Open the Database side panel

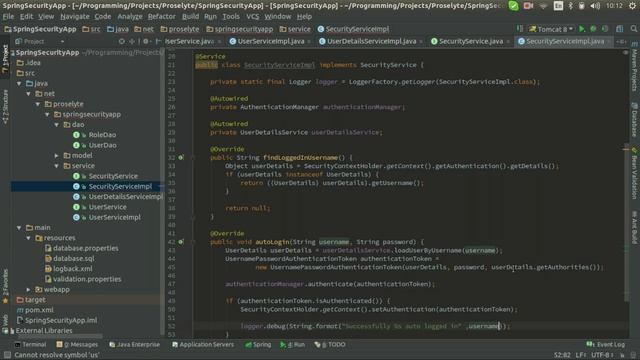[x=634, y=120]
